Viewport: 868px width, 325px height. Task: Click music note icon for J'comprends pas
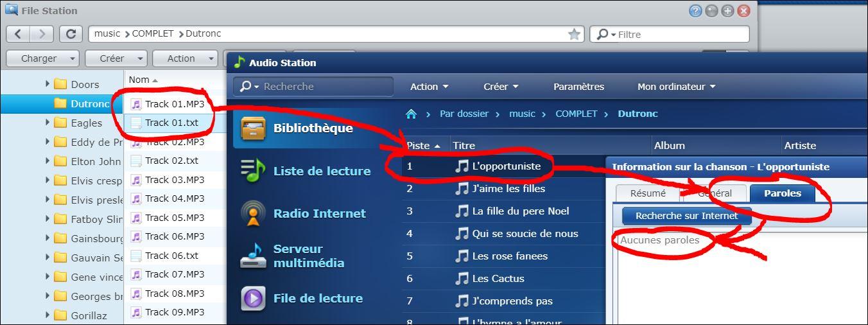462,301
